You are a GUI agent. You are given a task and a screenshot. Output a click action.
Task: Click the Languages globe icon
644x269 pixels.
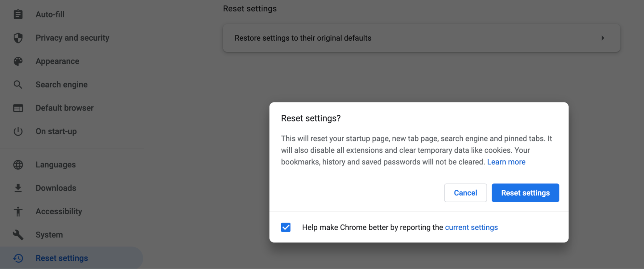[x=18, y=165]
